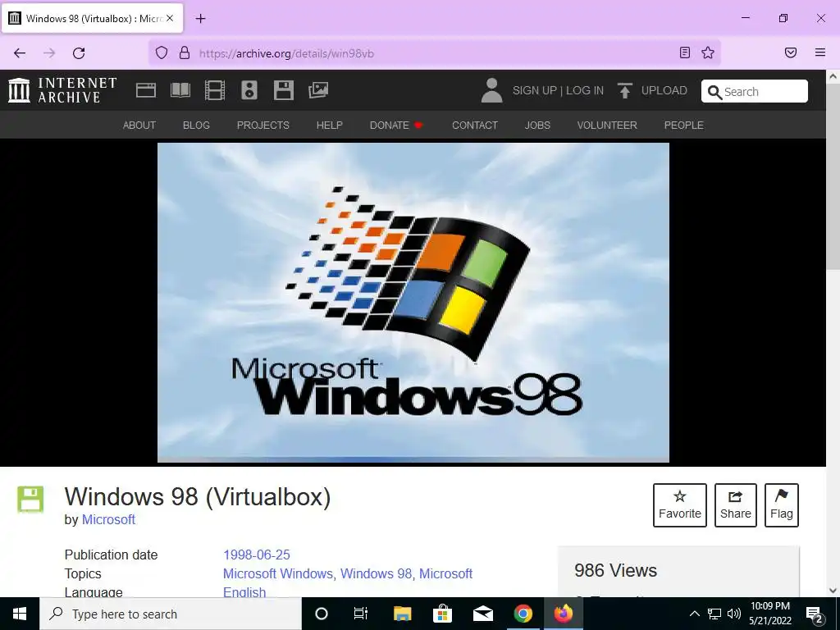The height and width of the screenshot is (630, 840).
Task: Close the Windows 98 (Virtualbox) tab
Action: [170, 18]
